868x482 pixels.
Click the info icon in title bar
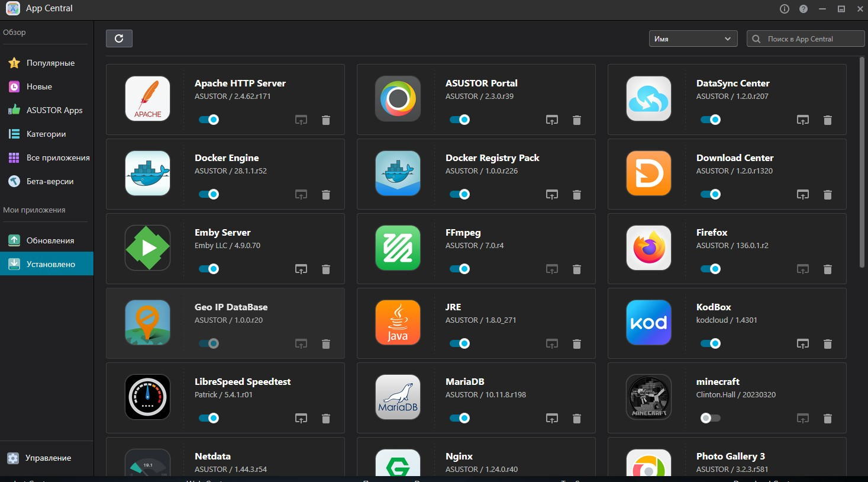[x=785, y=9]
